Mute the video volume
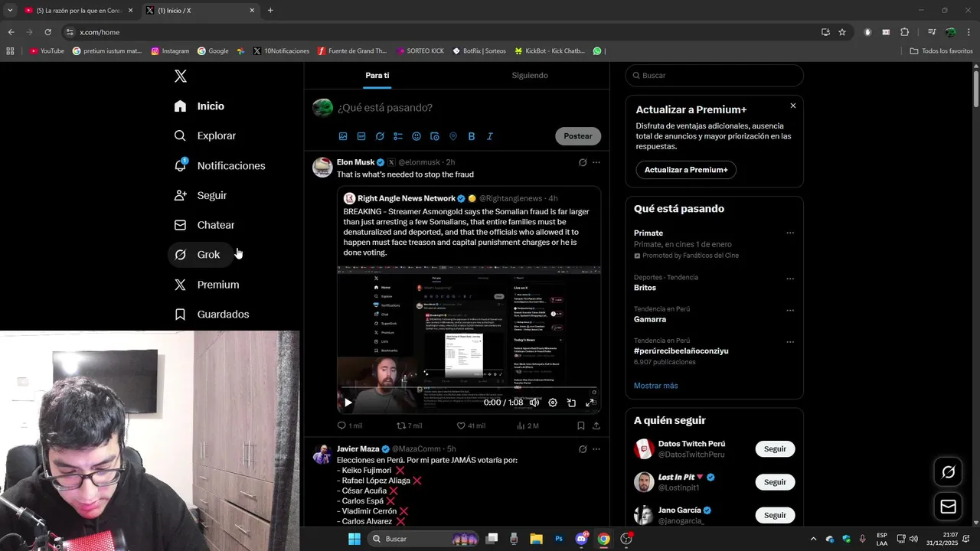This screenshot has width=980, height=551. 534,403
